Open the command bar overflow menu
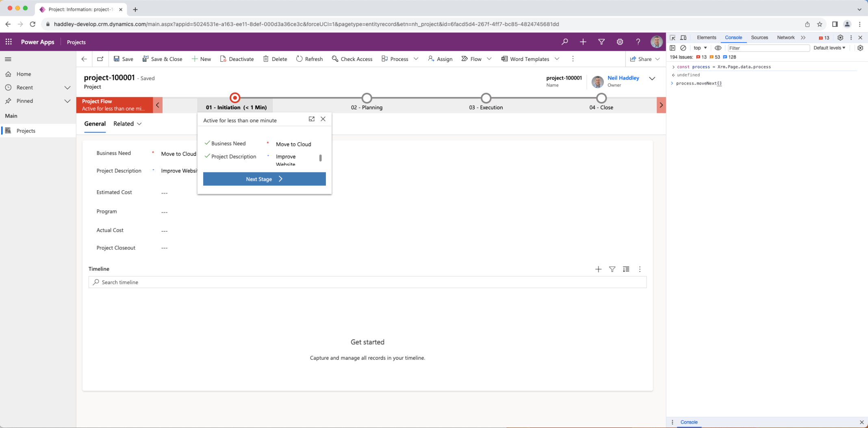 pyautogui.click(x=573, y=59)
